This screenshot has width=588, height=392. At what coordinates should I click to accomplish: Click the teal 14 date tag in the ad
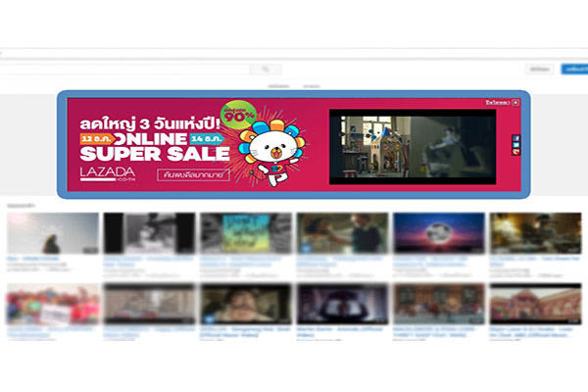(208, 139)
